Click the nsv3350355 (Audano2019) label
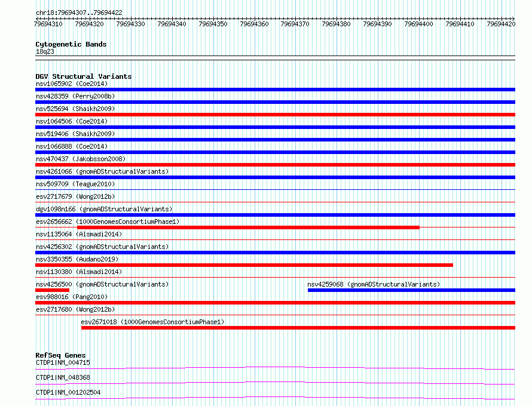Viewport: 532px width, 406px height. 77,259
